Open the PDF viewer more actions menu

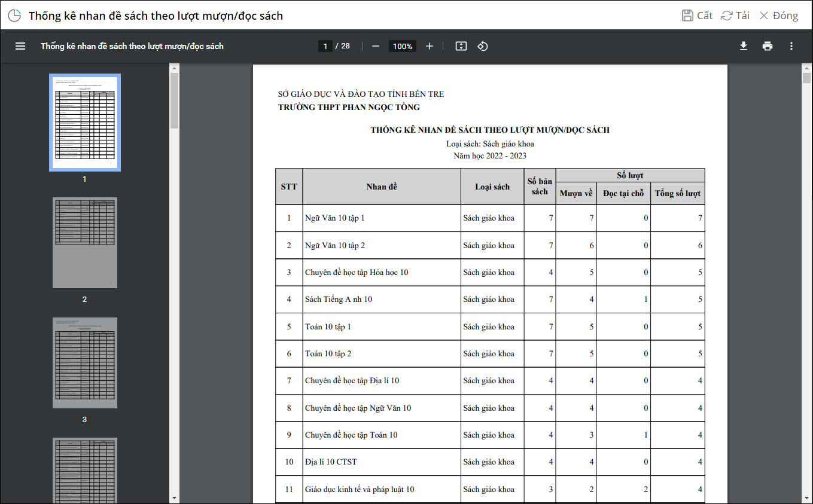click(x=791, y=46)
